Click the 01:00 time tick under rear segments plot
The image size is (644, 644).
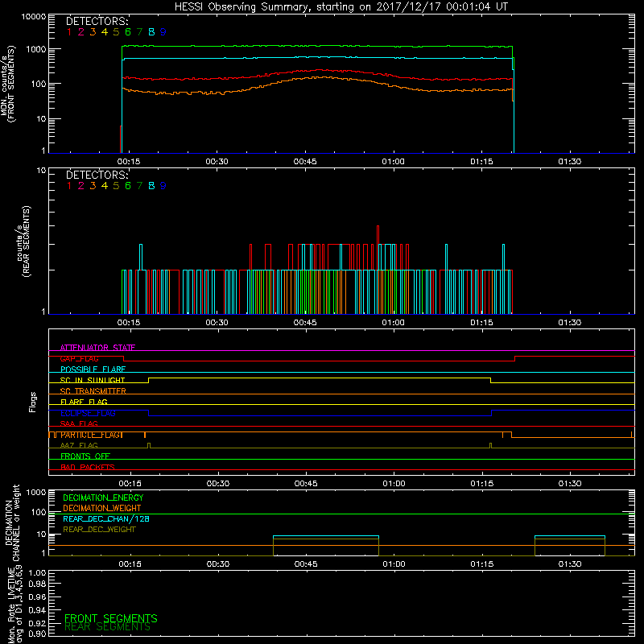[x=393, y=323]
